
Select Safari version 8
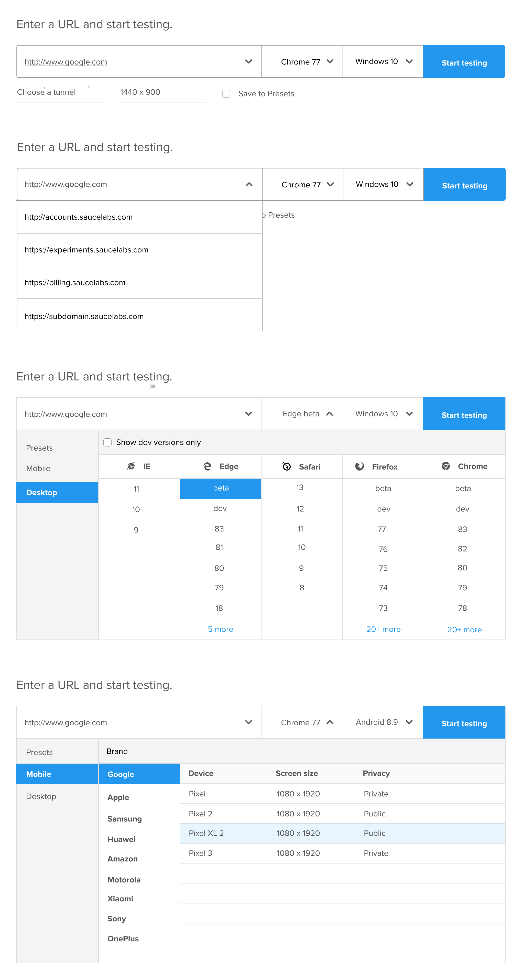click(x=301, y=588)
